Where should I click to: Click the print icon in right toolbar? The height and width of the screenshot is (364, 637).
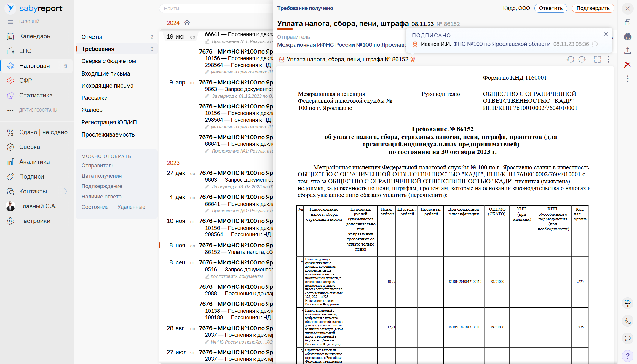tap(628, 37)
